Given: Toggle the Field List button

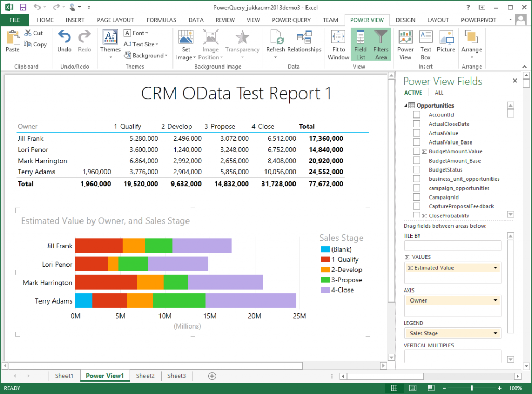Looking at the screenshot, I should (x=361, y=44).
